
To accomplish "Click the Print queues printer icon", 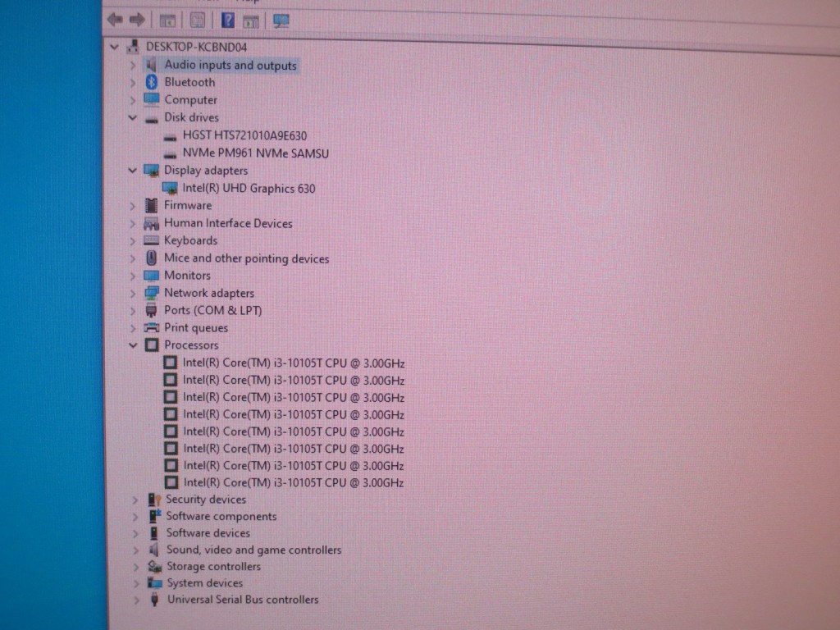I will click(152, 327).
